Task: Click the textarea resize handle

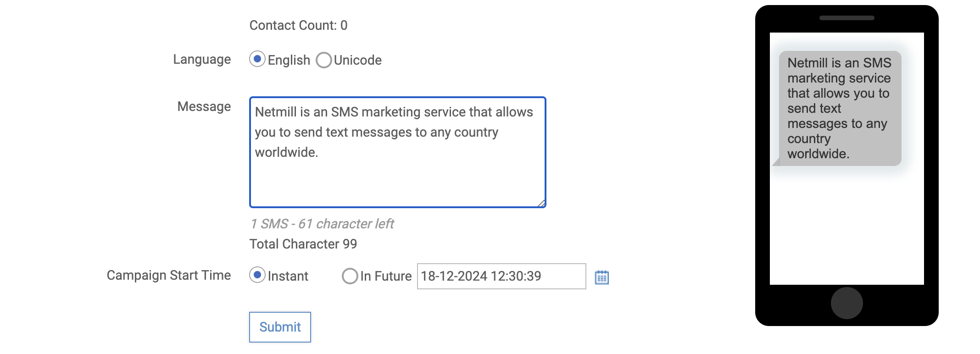Action: click(542, 204)
